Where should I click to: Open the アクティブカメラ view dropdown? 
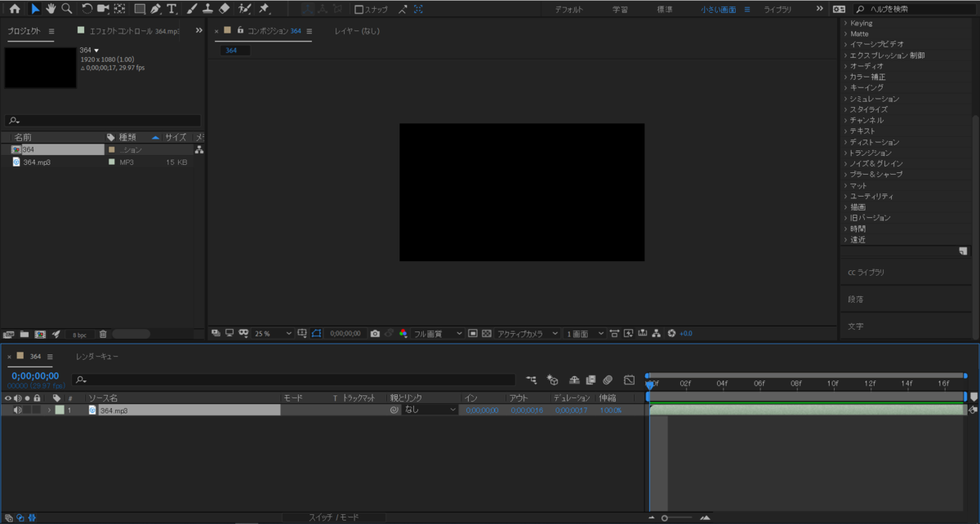coord(527,334)
